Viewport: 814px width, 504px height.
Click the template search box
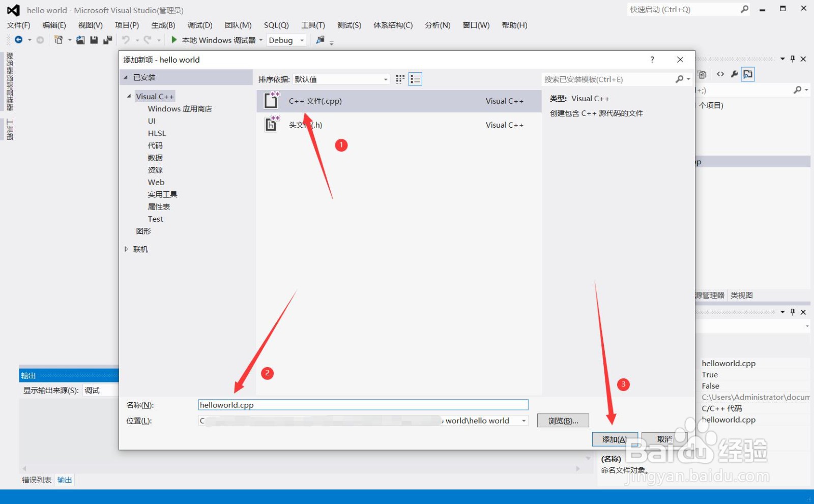(x=608, y=79)
